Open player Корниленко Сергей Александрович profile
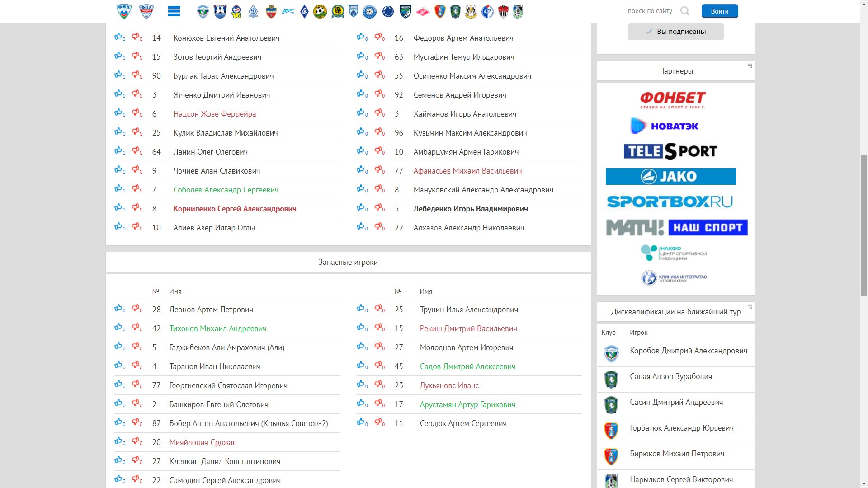The height and width of the screenshot is (488, 868). pos(235,209)
